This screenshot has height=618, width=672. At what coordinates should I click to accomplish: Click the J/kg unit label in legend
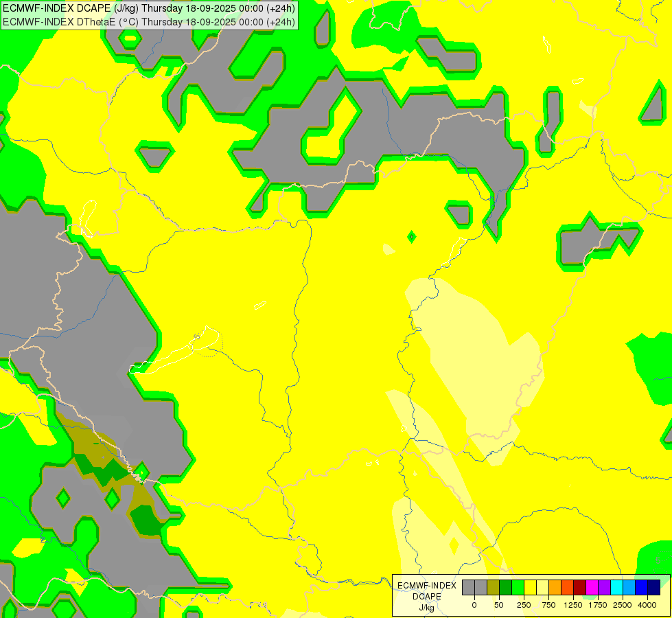tap(427, 608)
